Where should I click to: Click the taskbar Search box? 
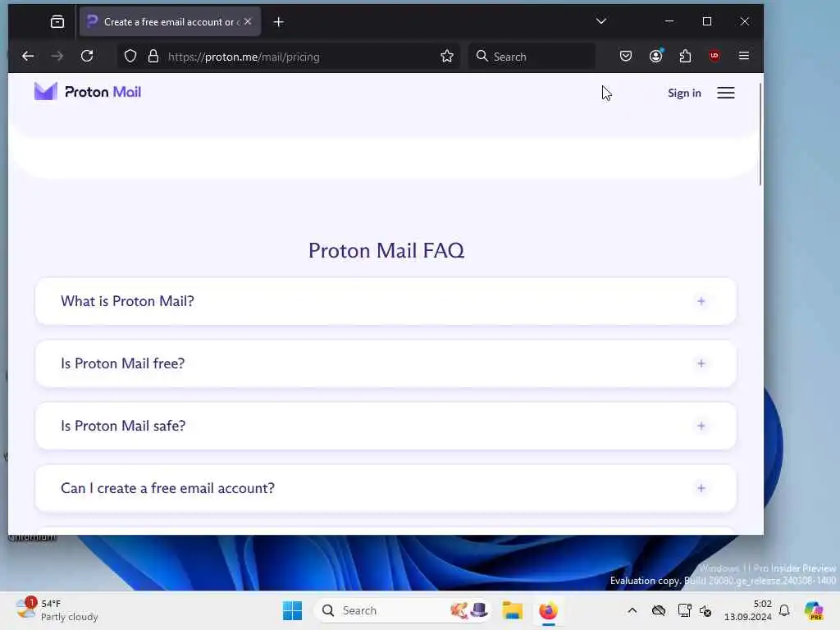[x=403, y=610]
